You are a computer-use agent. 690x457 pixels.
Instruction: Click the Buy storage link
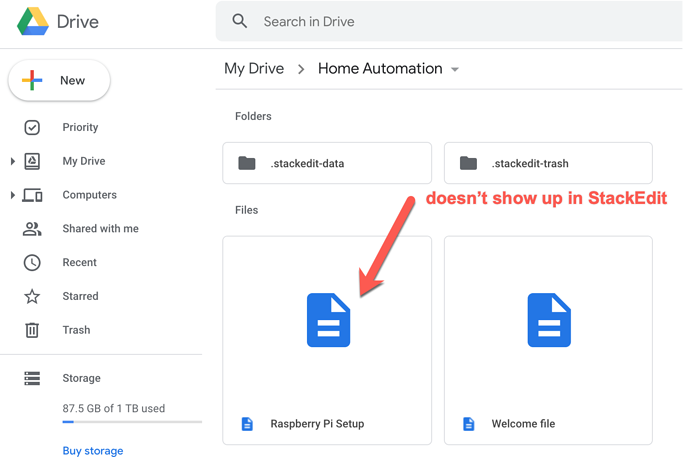pyautogui.click(x=93, y=451)
